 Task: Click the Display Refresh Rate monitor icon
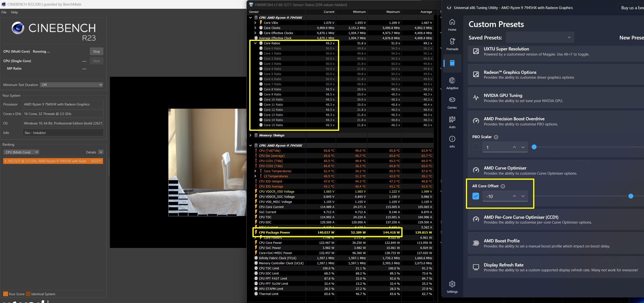(476, 267)
